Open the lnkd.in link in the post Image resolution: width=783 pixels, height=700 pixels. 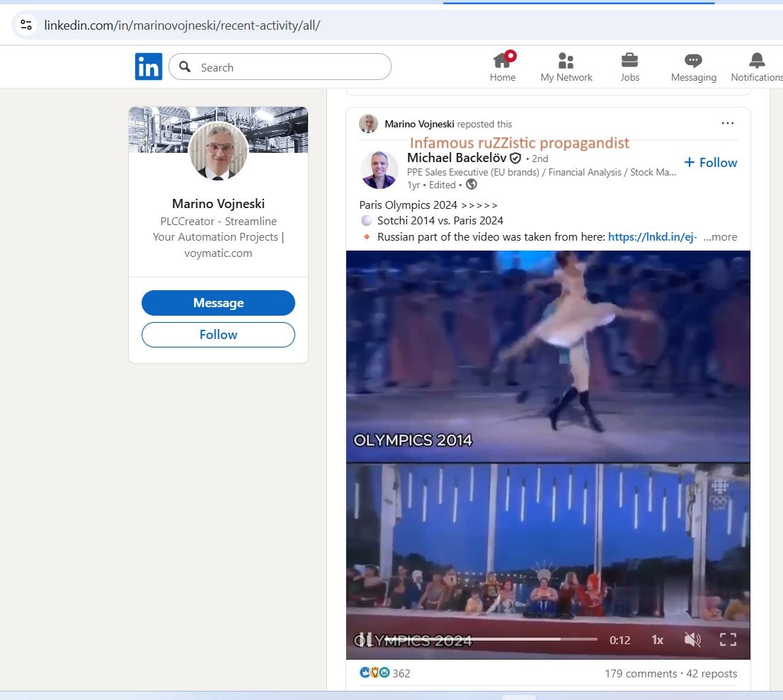[x=652, y=236]
